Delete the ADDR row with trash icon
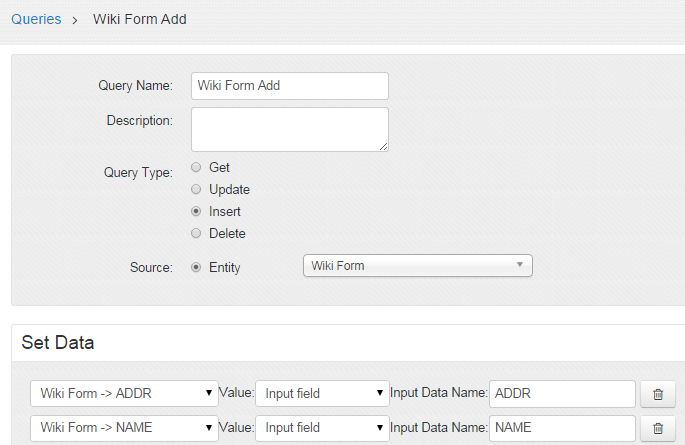The height and width of the screenshot is (445, 685). [657, 394]
